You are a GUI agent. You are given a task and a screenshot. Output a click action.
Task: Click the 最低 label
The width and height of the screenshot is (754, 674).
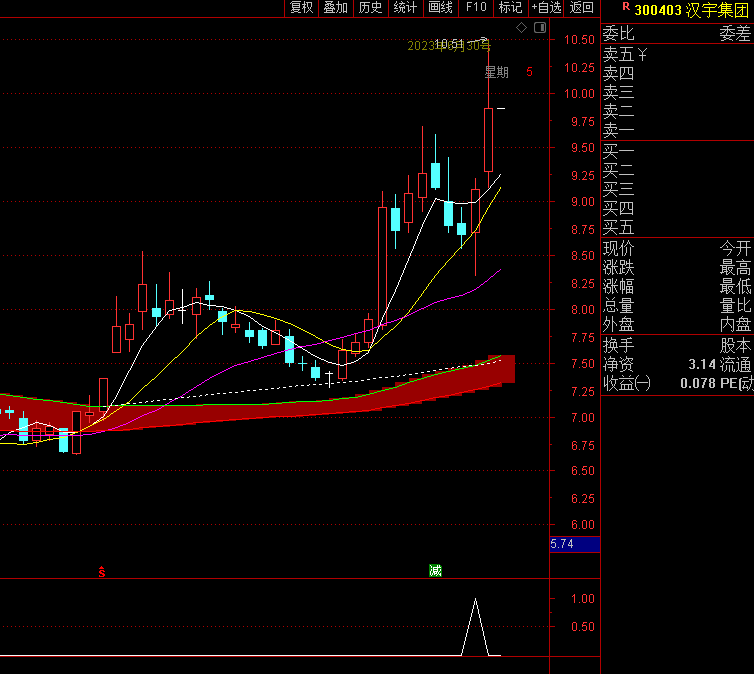pyautogui.click(x=735, y=287)
